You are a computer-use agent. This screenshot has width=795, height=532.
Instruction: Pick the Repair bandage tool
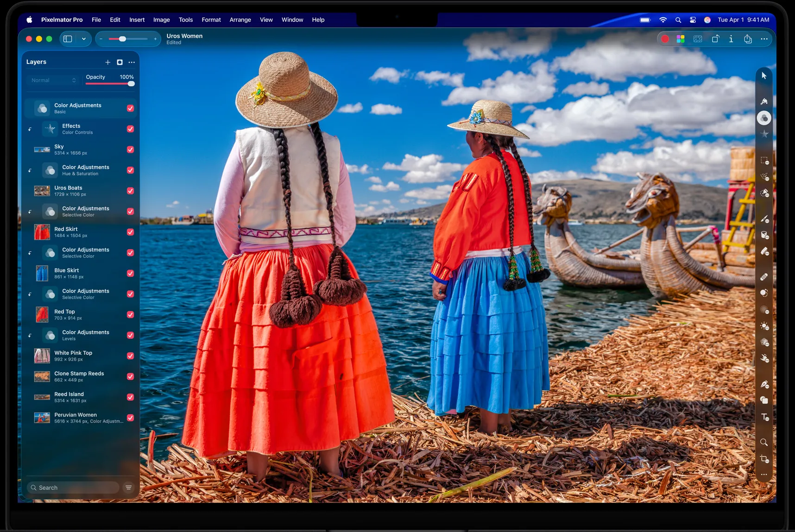point(764,276)
